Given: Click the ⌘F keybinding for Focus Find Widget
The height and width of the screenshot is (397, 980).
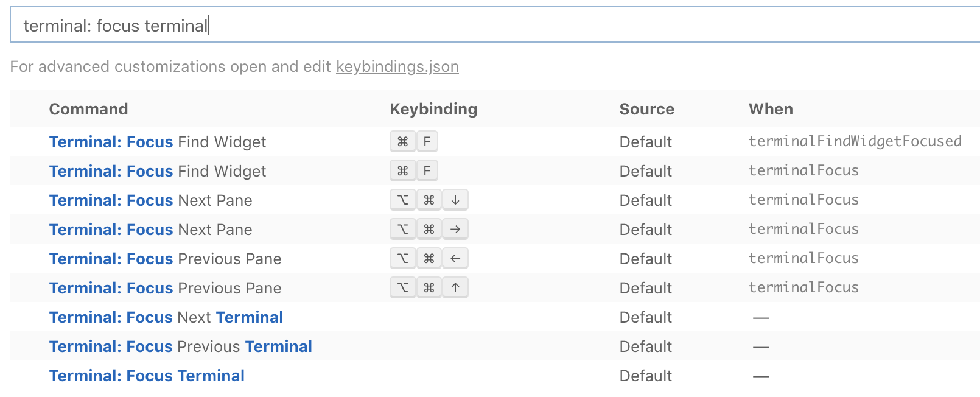Looking at the screenshot, I should point(415,141).
